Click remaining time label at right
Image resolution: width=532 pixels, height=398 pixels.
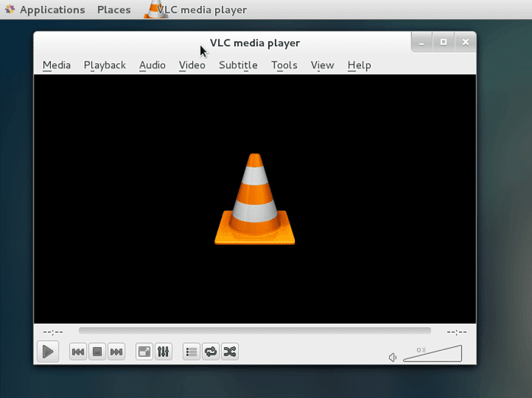(x=457, y=332)
